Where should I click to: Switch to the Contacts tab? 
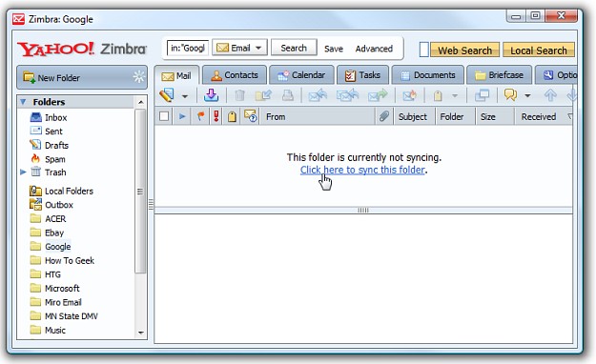point(235,75)
